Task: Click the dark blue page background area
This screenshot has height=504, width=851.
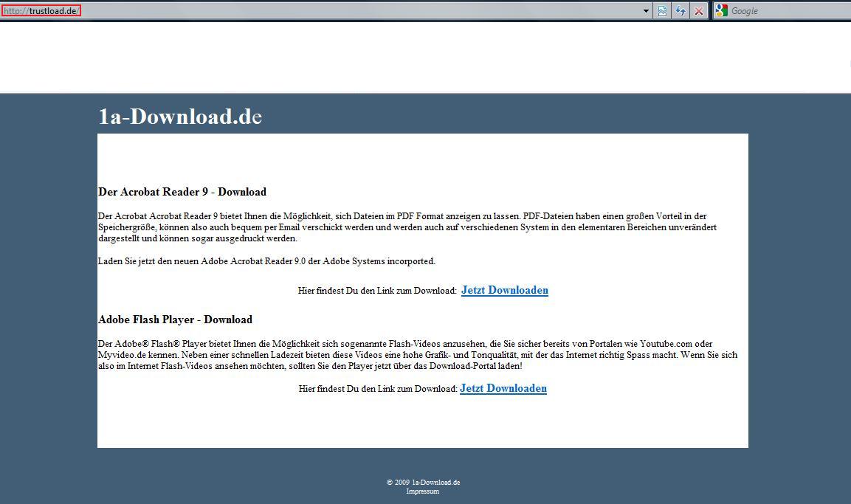Action: point(44,295)
